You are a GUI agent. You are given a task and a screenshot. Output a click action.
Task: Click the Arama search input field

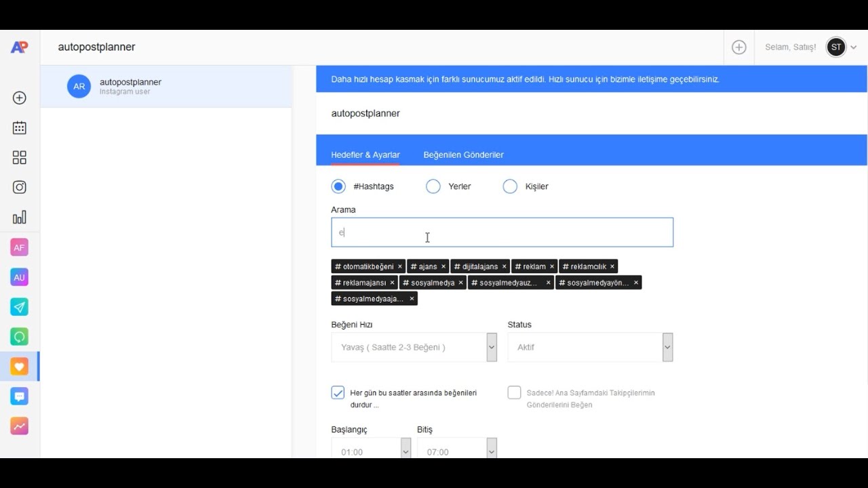tap(502, 232)
